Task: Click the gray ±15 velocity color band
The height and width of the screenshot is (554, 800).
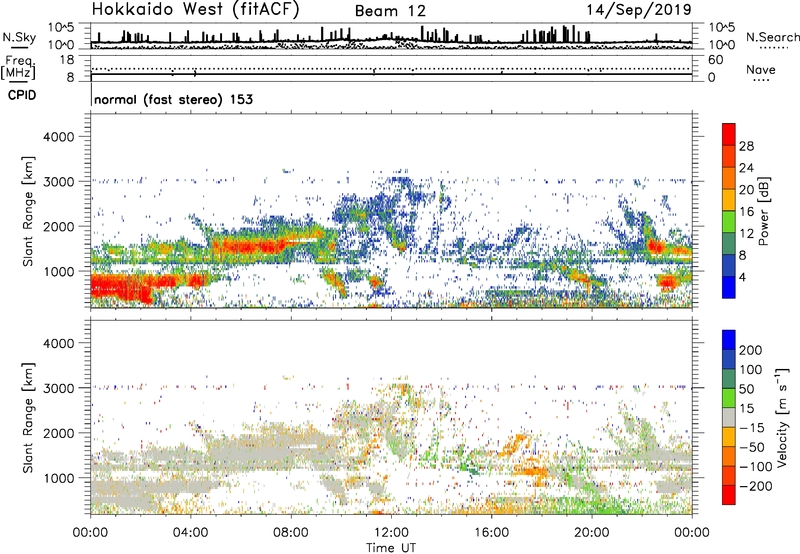Action: click(x=729, y=418)
